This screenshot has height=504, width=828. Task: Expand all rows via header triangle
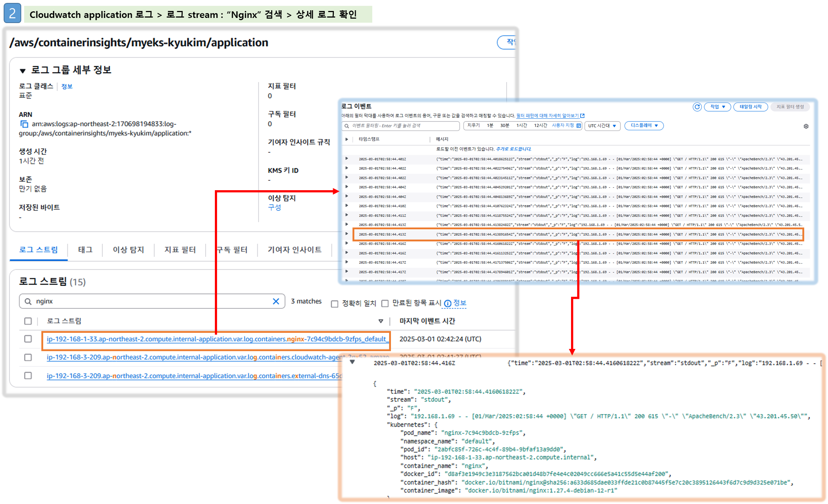pos(346,139)
